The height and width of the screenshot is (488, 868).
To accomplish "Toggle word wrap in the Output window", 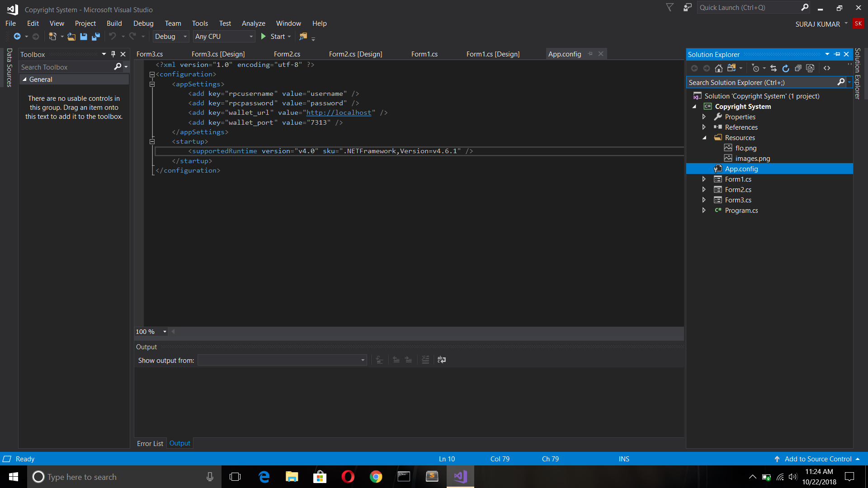I will click(x=442, y=360).
